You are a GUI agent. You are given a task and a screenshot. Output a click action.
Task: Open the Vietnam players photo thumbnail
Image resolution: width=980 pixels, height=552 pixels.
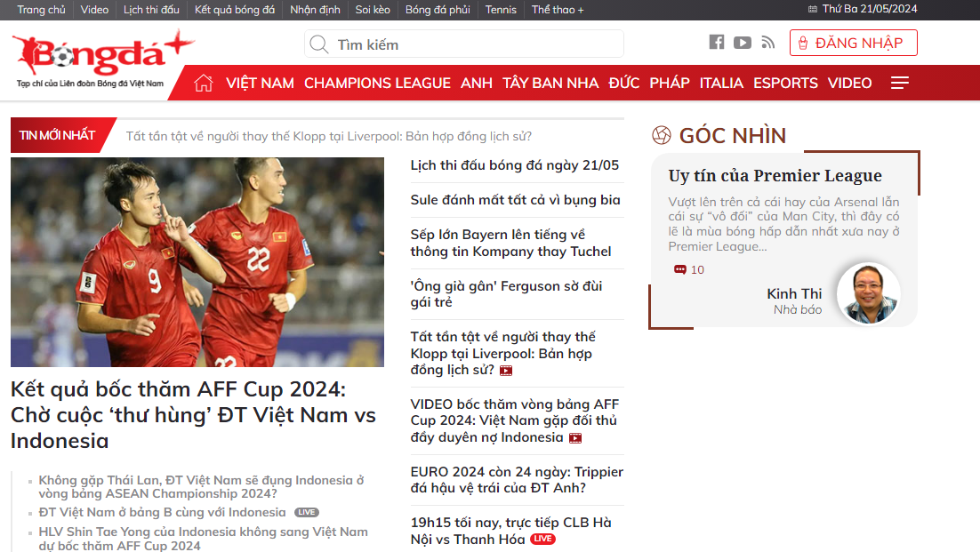click(x=197, y=261)
